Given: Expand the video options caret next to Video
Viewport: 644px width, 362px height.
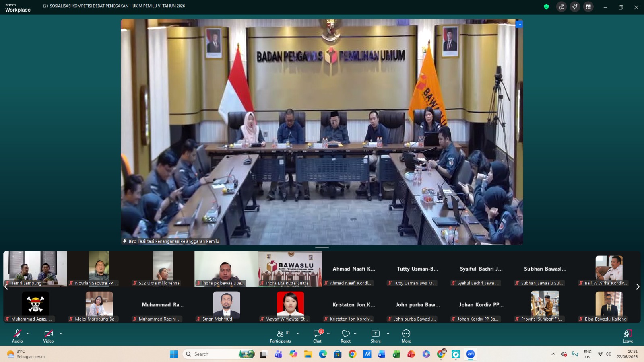Looking at the screenshot, I should pos(61,333).
